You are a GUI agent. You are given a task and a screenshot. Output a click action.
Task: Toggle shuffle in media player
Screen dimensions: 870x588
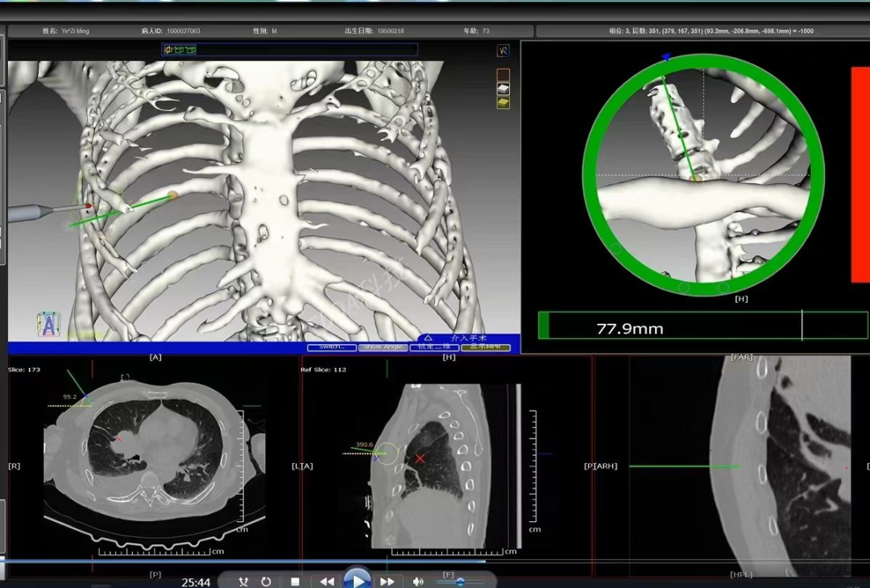click(243, 582)
